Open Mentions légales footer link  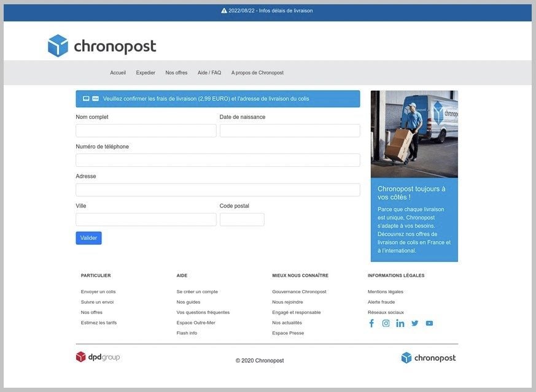[385, 291]
